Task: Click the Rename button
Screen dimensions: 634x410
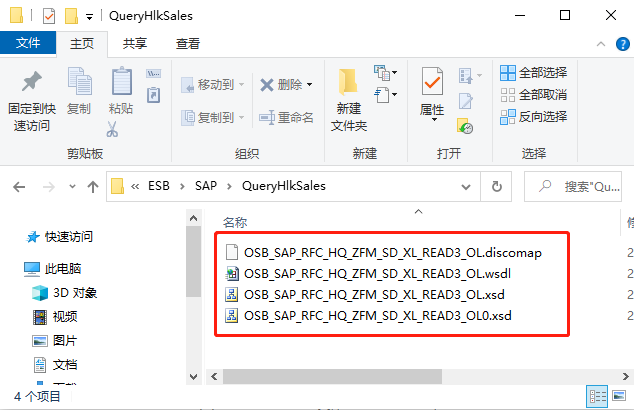Action: point(286,118)
